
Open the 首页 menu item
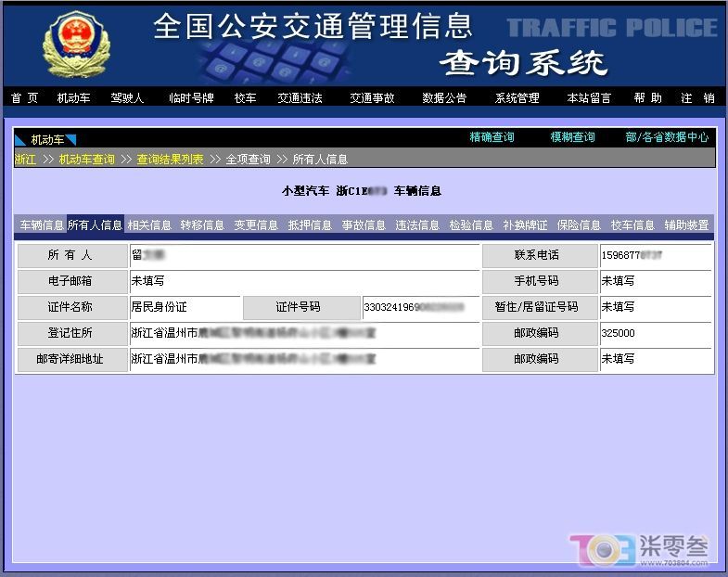tap(25, 97)
